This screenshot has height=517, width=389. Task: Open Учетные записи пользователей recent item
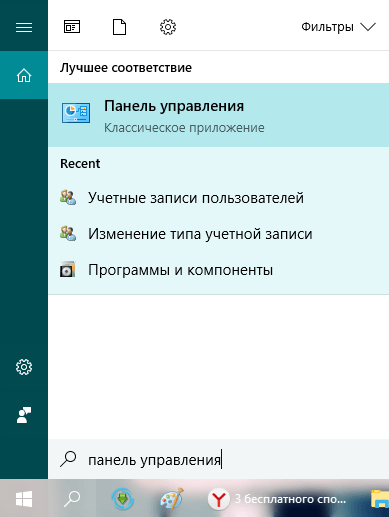coord(218,198)
